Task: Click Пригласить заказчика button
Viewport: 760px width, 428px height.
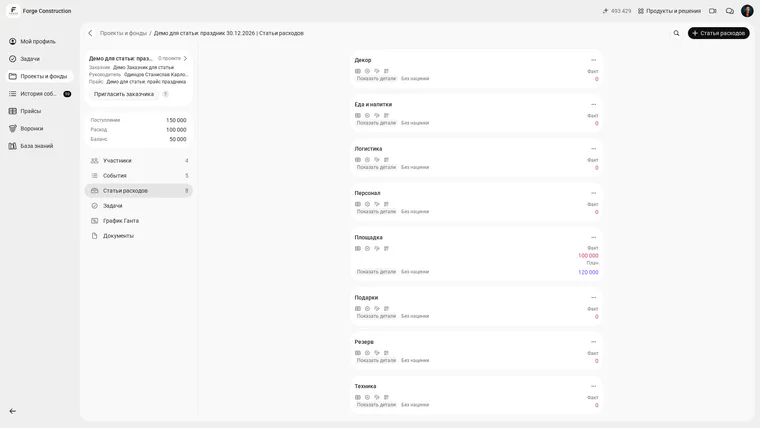Action: [124, 94]
